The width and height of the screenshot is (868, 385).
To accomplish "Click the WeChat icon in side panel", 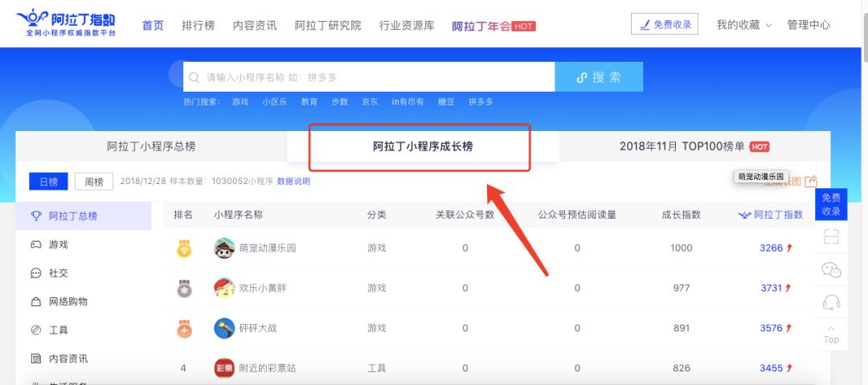I will [831, 270].
